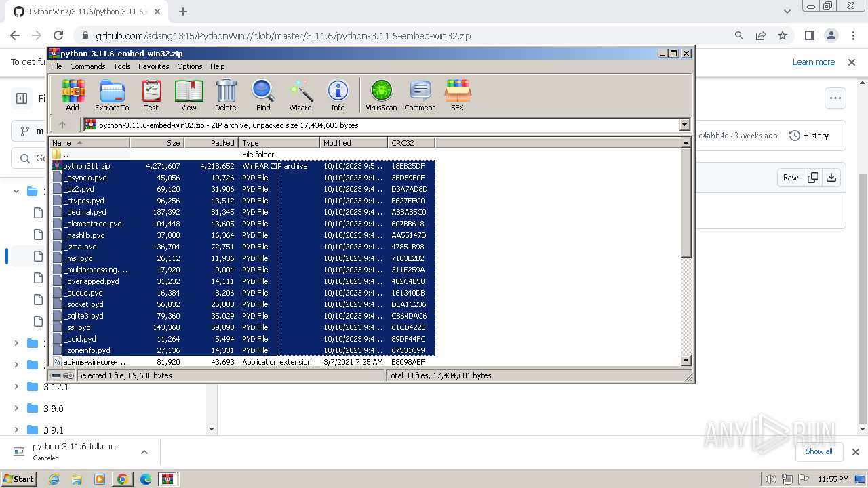Run the Test archive tool

(151, 95)
